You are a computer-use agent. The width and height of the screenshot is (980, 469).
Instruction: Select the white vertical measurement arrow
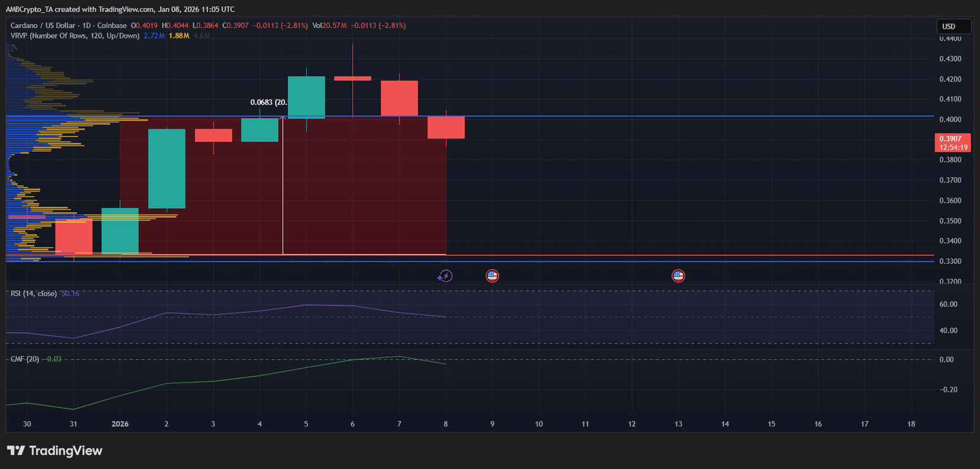[x=282, y=184]
